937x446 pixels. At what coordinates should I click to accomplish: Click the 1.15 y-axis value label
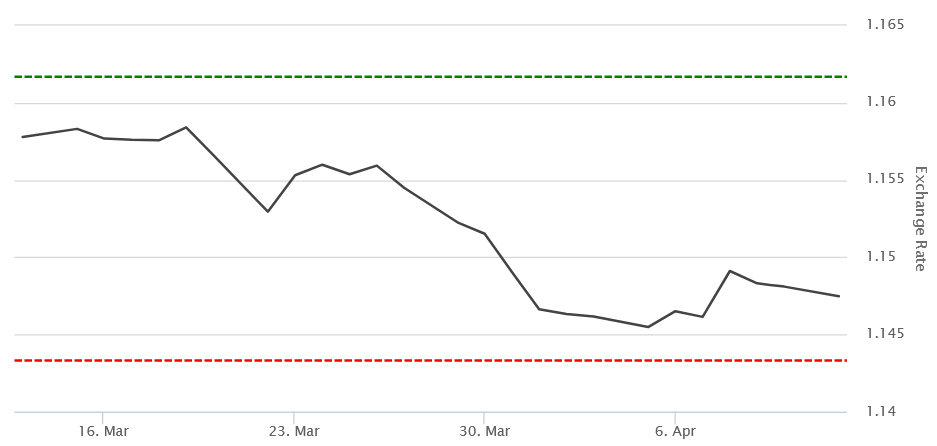(x=880, y=257)
